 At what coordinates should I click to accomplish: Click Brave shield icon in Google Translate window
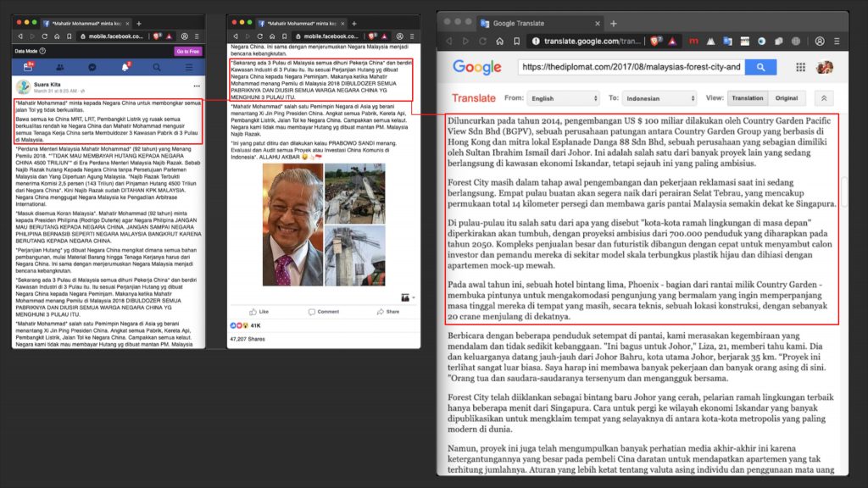point(656,41)
